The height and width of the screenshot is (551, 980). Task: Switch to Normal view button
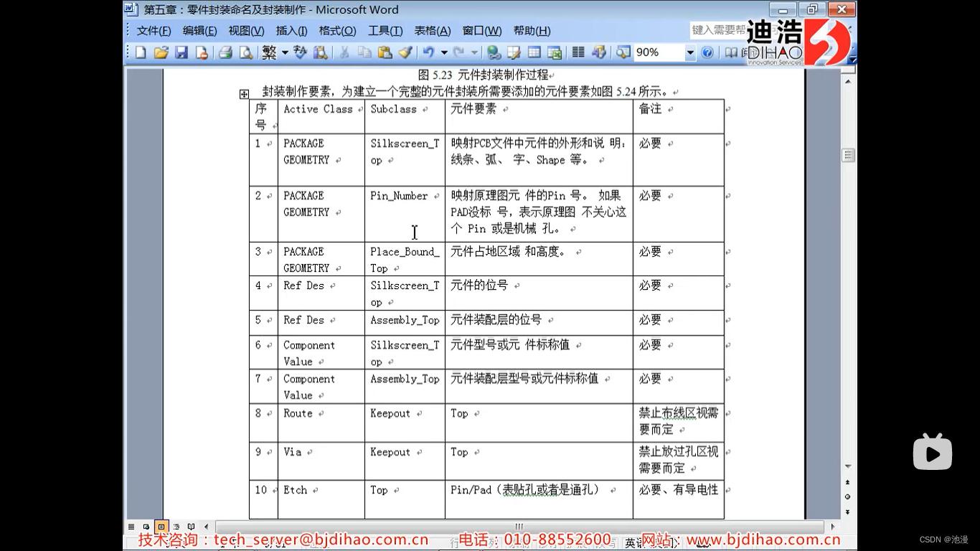pyautogui.click(x=131, y=527)
